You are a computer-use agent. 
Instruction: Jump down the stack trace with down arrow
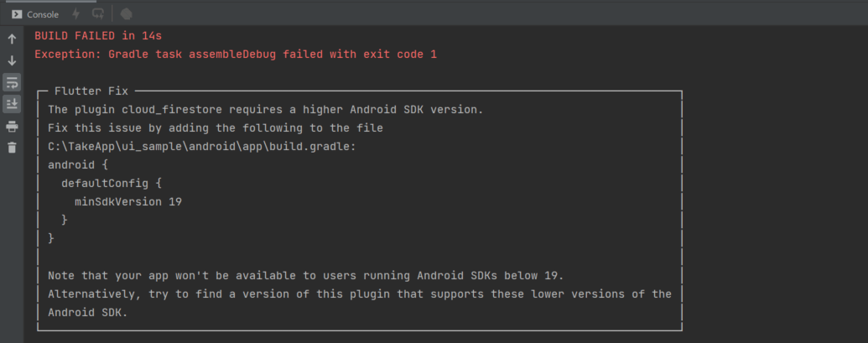(13, 61)
